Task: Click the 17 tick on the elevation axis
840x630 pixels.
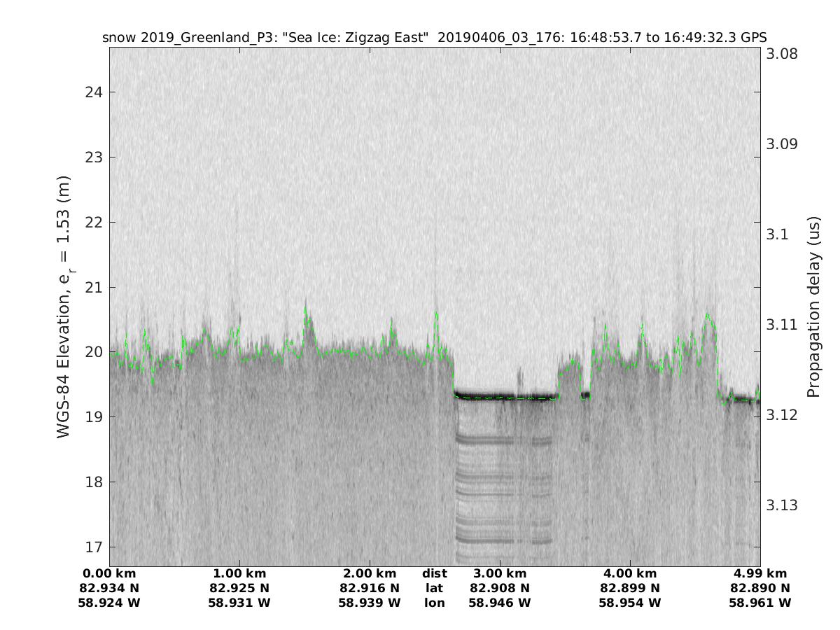Action: (94, 547)
